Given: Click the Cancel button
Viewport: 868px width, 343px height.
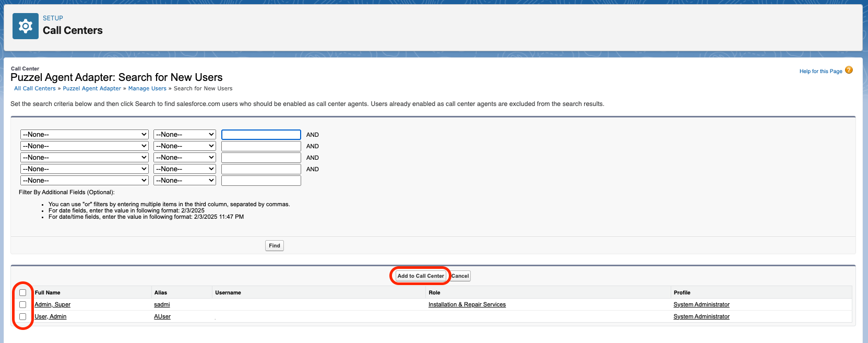Looking at the screenshot, I should [x=460, y=276].
